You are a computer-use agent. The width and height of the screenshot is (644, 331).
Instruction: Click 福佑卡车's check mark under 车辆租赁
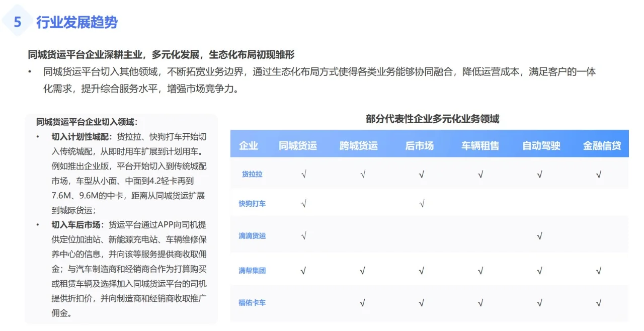click(x=480, y=303)
